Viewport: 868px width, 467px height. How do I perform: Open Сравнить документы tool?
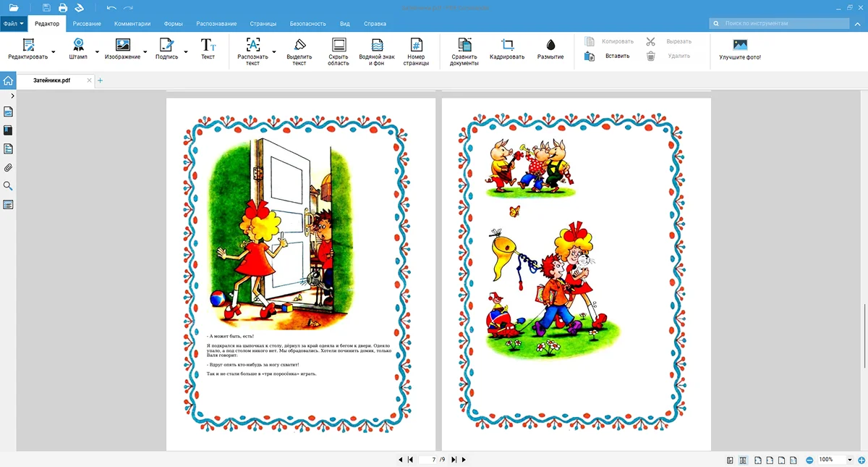pos(464,52)
